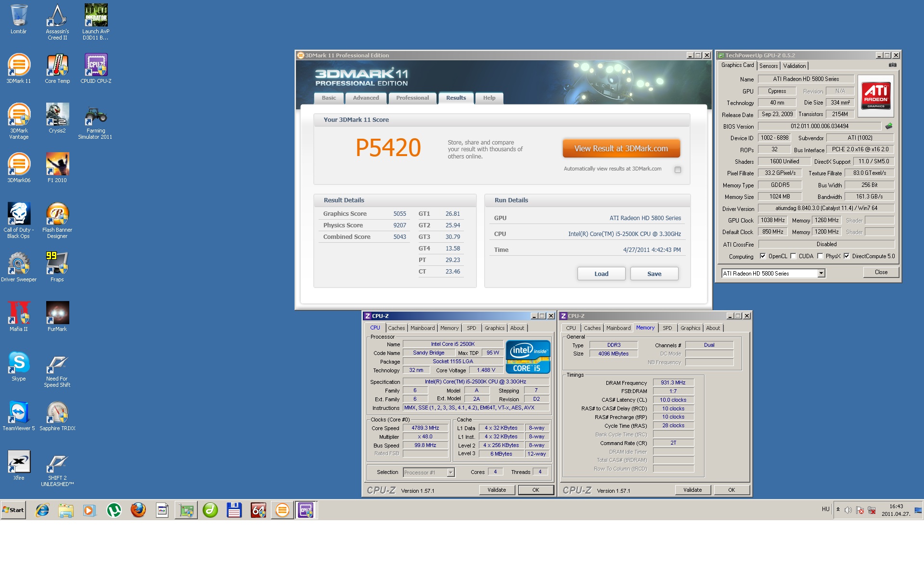Click OK in right CPU-Z window
Viewport: 924px width, 578px height.
pyautogui.click(x=731, y=490)
